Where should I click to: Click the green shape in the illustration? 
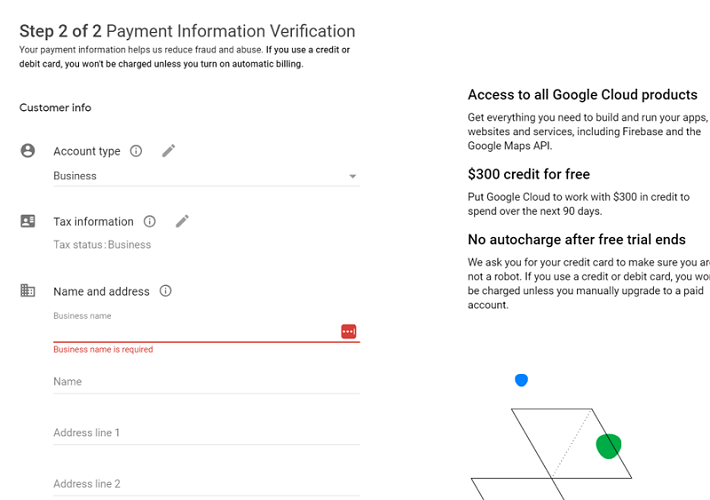[x=608, y=446]
